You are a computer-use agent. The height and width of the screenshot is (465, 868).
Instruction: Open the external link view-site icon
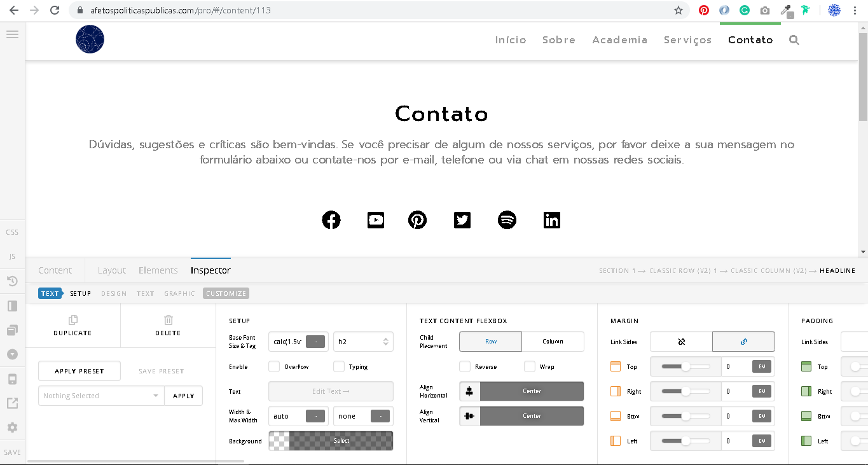[x=12, y=403]
